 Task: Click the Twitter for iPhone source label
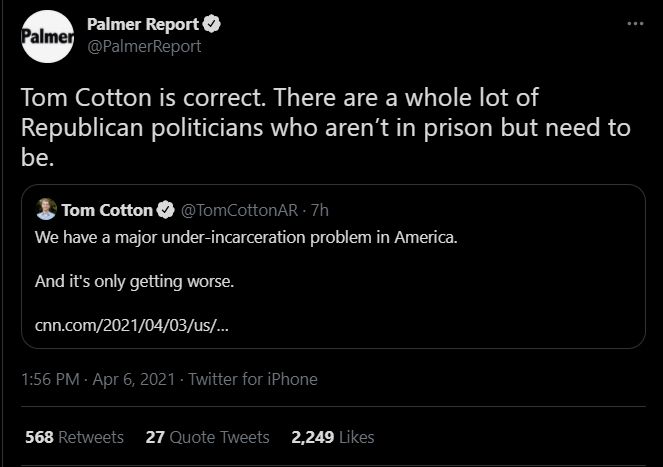[253, 379]
